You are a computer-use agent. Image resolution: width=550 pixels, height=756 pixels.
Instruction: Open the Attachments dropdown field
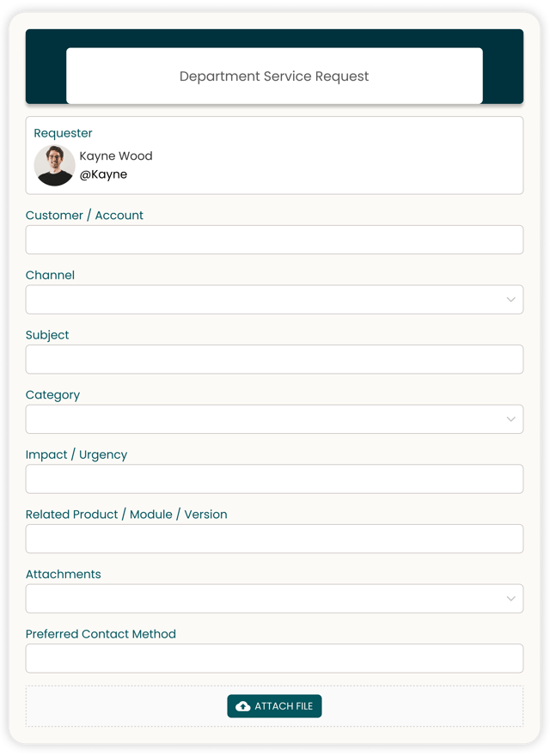pyautogui.click(x=258, y=599)
